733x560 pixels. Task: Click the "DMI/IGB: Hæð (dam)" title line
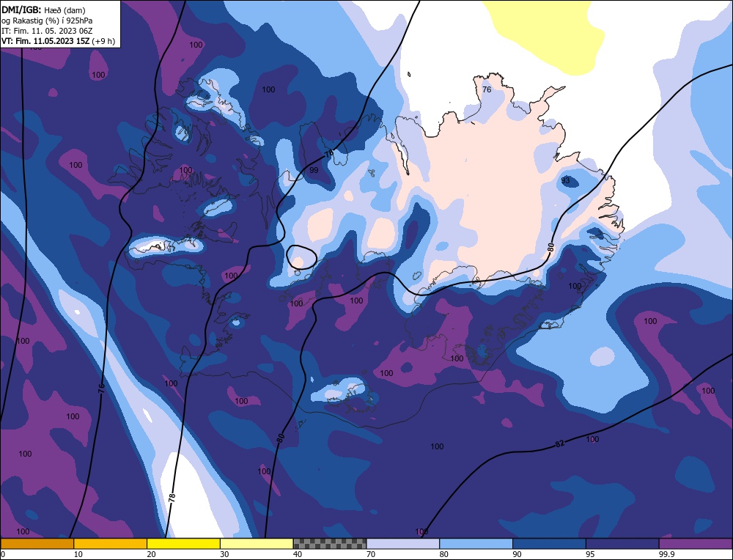tap(43, 10)
